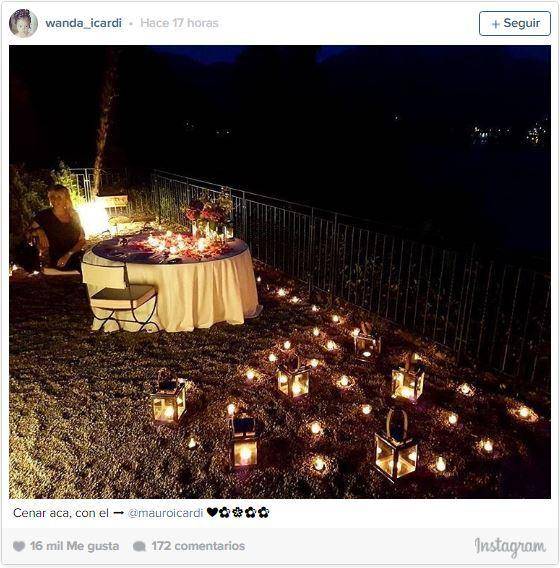This screenshot has width=560, height=568.
Task: Open the candlelit dinner photo
Action: (x=280, y=272)
